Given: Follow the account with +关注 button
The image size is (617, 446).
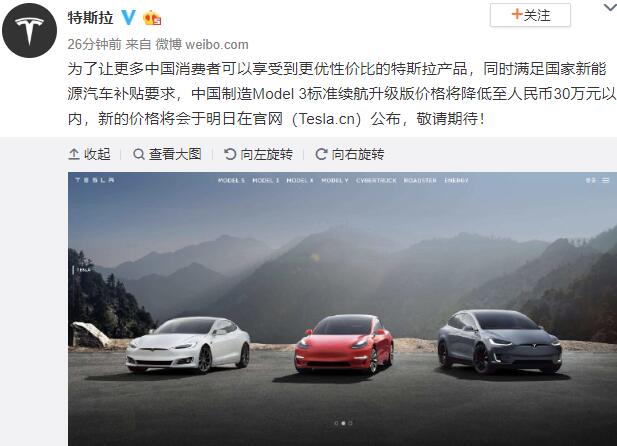Looking at the screenshot, I should [530, 15].
